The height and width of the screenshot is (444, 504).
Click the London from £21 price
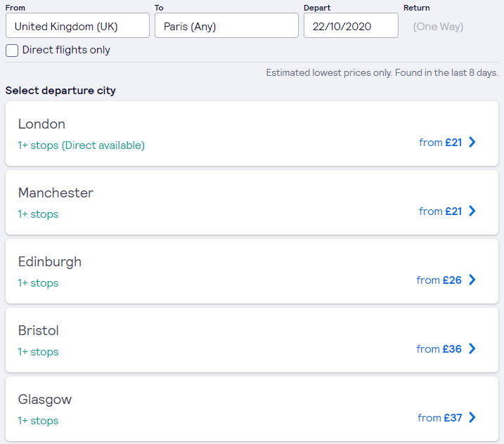(x=441, y=143)
